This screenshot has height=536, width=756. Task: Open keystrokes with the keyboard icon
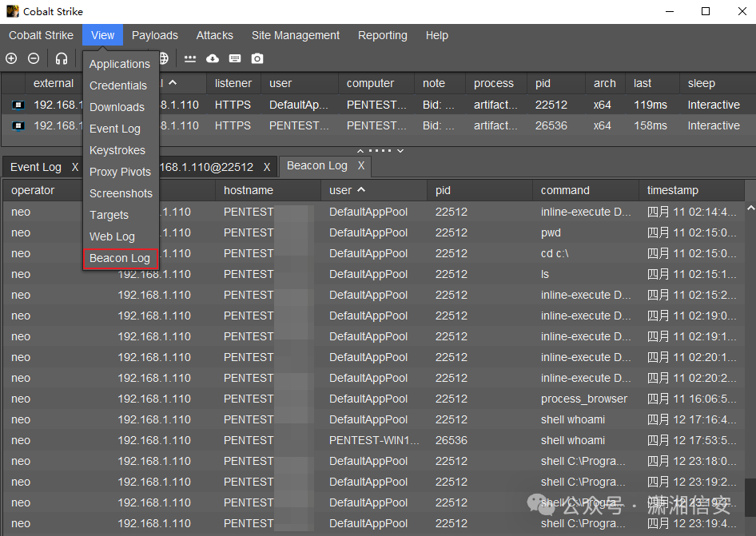234,58
